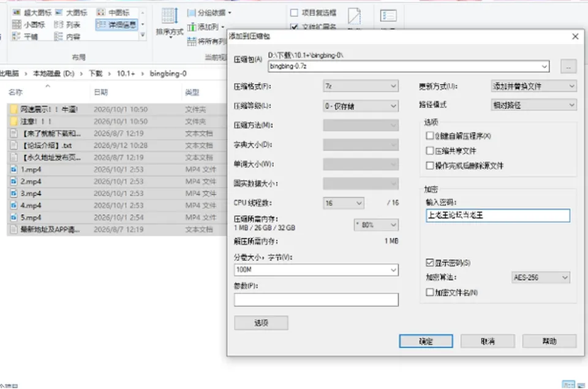Cancel the dialog with the 取消 button

pyautogui.click(x=488, y=341)
